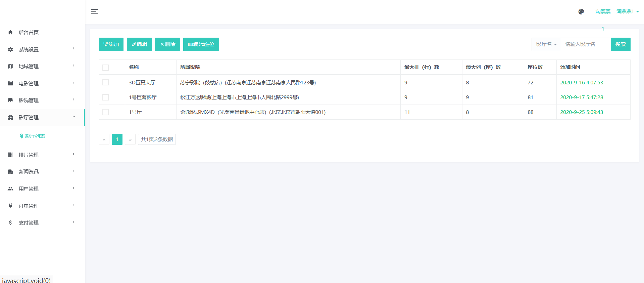Click the yen icon for 订单管理

click(10, 206)
